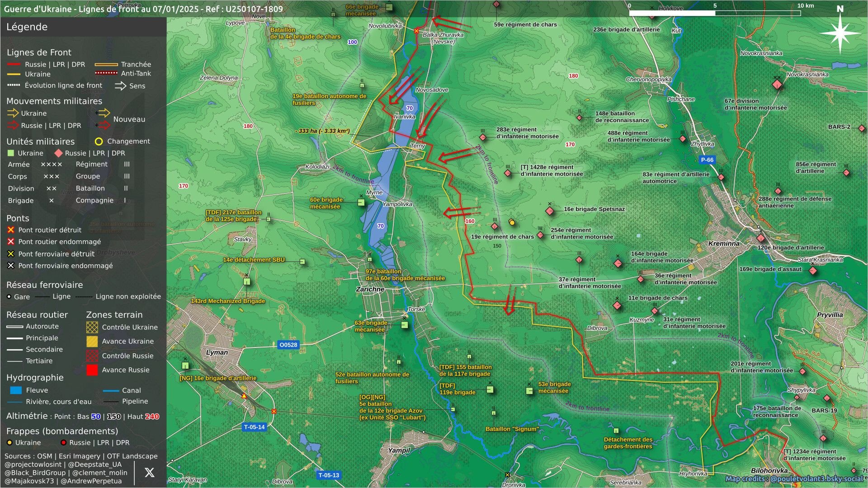Click the 'Lyman' town label
Image resolution: width=868 pixels, height=488 pixels.
[x=217, y=352]
